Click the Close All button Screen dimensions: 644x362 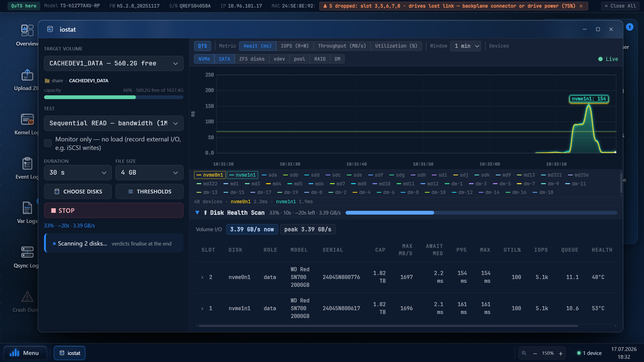coord(620,6)
